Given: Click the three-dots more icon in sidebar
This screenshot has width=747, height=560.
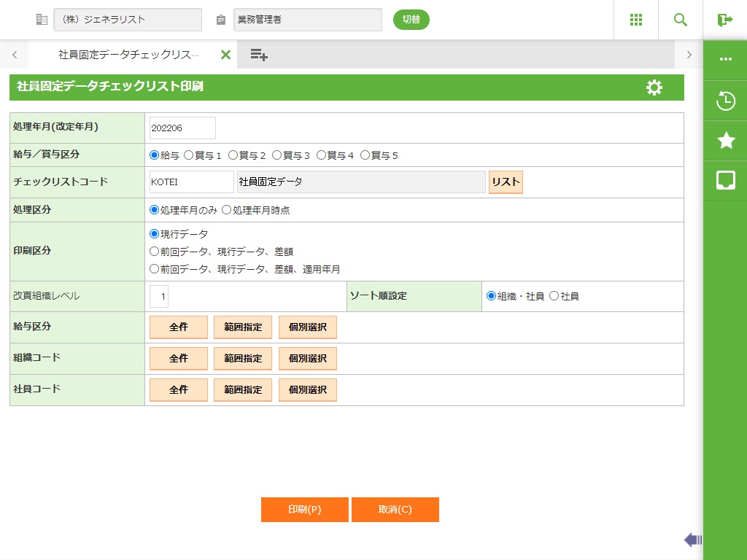Looking at the screenshot, I should coord(725,59).
